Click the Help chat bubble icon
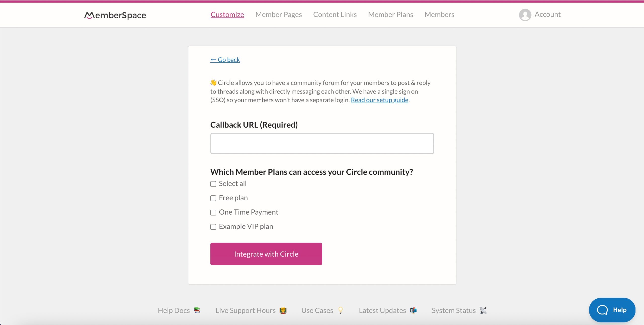Screen dimensions: 644x325 click(x=612, y=310)
